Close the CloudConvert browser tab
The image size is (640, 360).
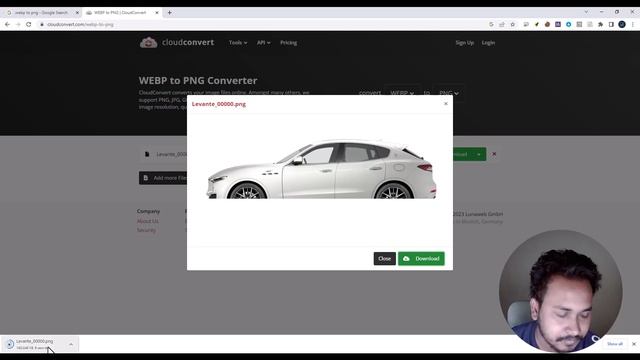pos(157,13)
